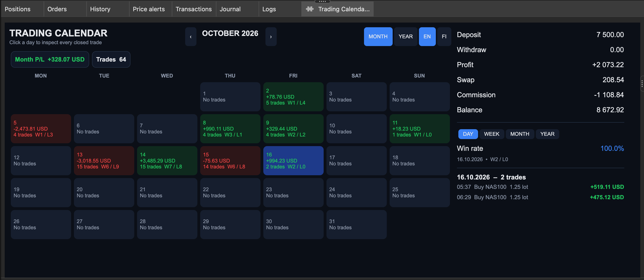Screen dimensions: 644x280
Task: Click the OCTOBER 2026 month heading
Action: coord(230,33)
